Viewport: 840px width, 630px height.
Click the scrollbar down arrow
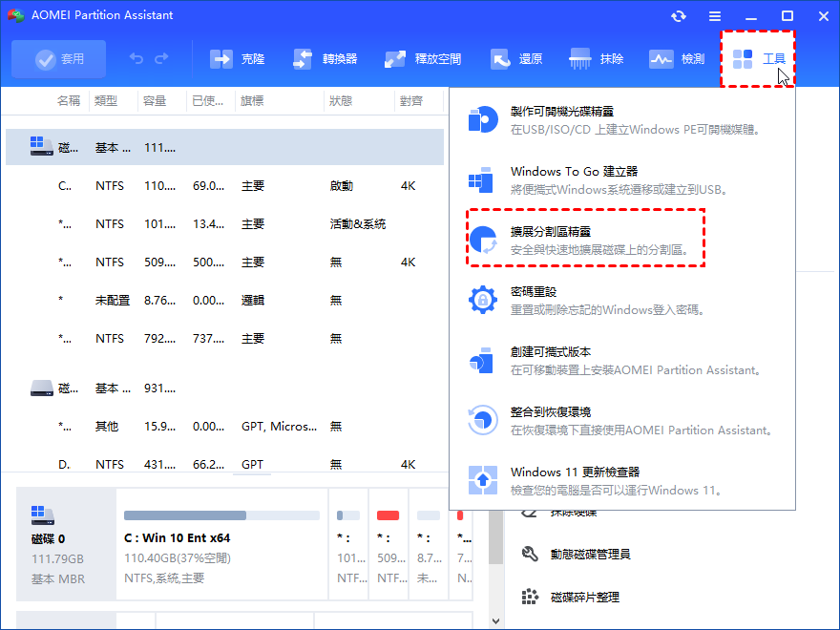click(495, 621)
